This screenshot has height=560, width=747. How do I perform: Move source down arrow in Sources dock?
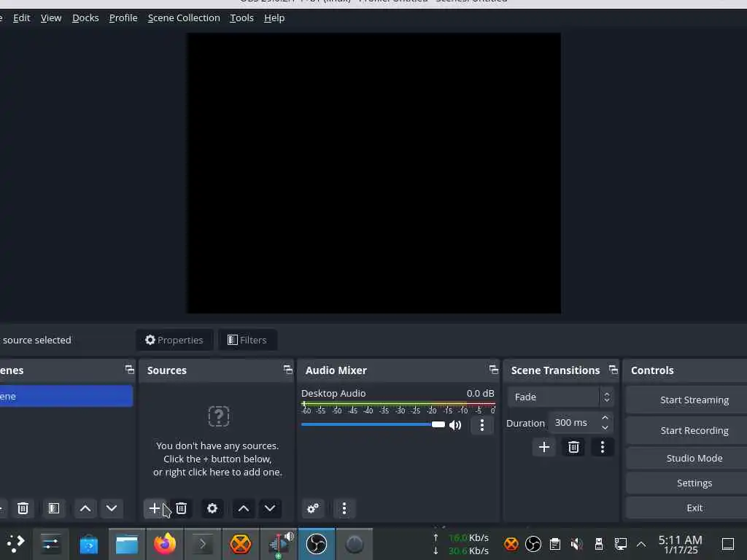click(x=270, y=508)
